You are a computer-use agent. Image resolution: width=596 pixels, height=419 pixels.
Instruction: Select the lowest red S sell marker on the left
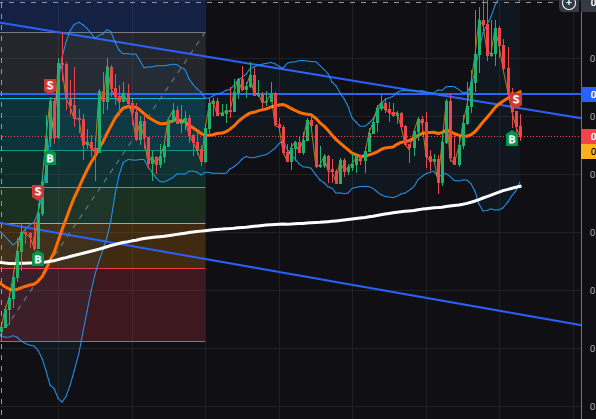coord(38,192)
